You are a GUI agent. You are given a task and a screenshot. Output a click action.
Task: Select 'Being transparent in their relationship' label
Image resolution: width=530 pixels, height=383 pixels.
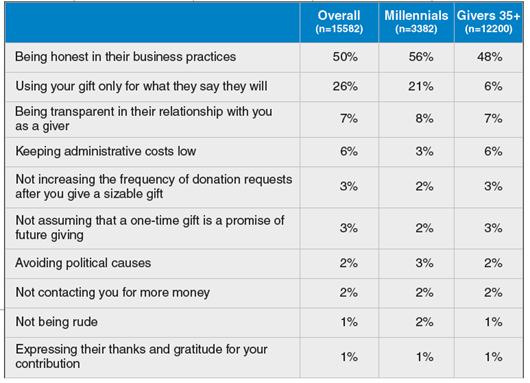144,119
